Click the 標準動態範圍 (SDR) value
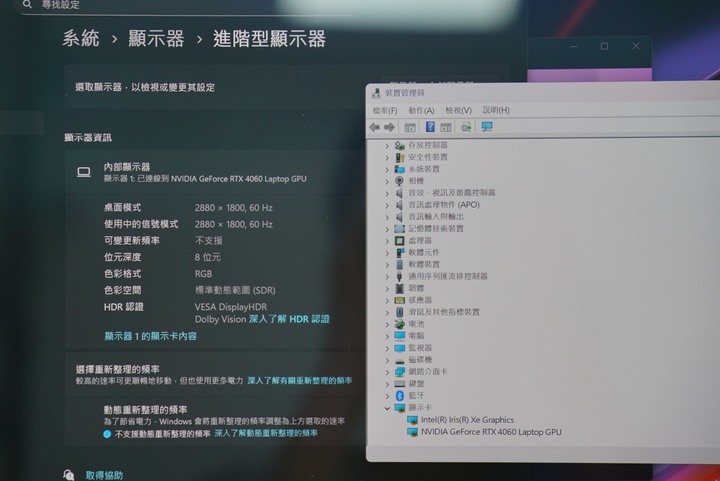Screen dimensions: 720x481 235,290
